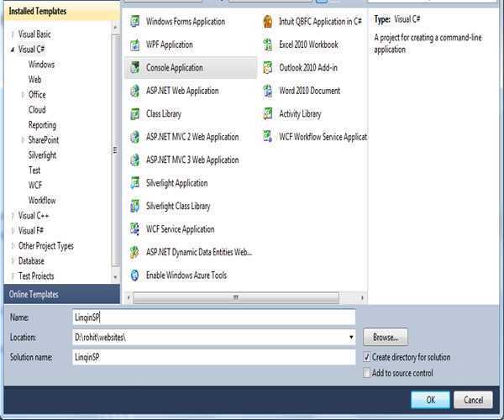Expand the Visual F# node
504x420 pixels.
[13, 231]
